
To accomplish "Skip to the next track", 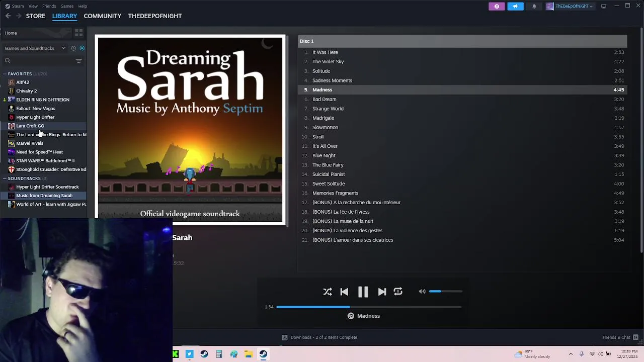I will [x=382, y=292].
